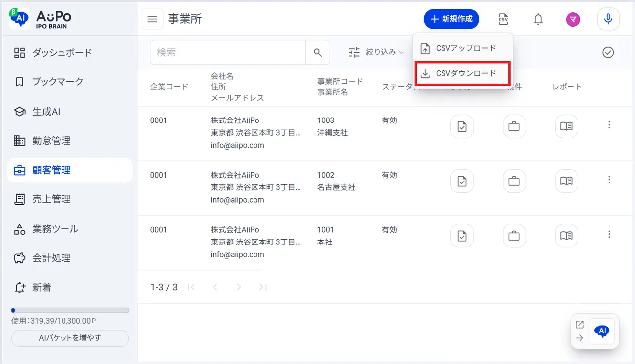635x364 pixels.
Task: Expand the 絞り込み filter dropdown
Action: click(x=376, y=52)
